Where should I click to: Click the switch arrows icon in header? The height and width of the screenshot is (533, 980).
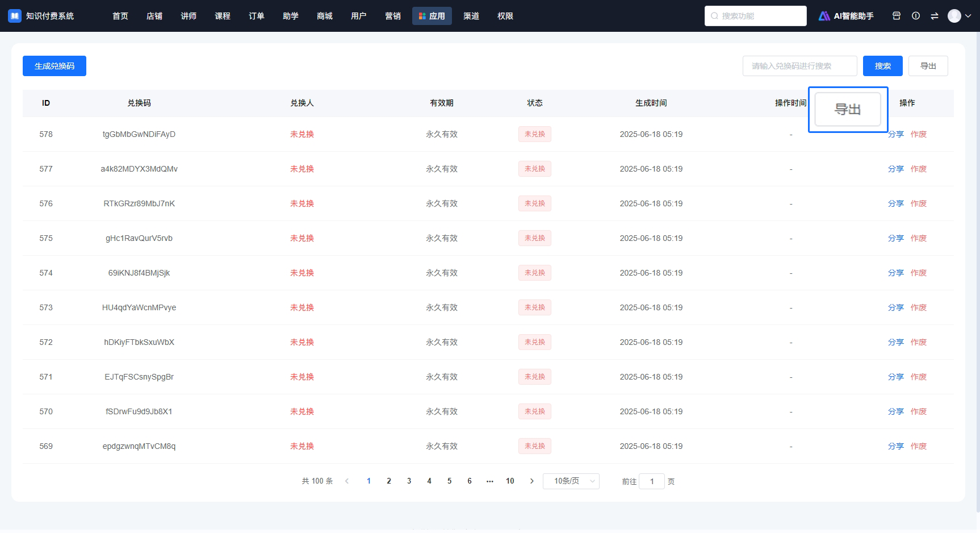click(935, 16)
